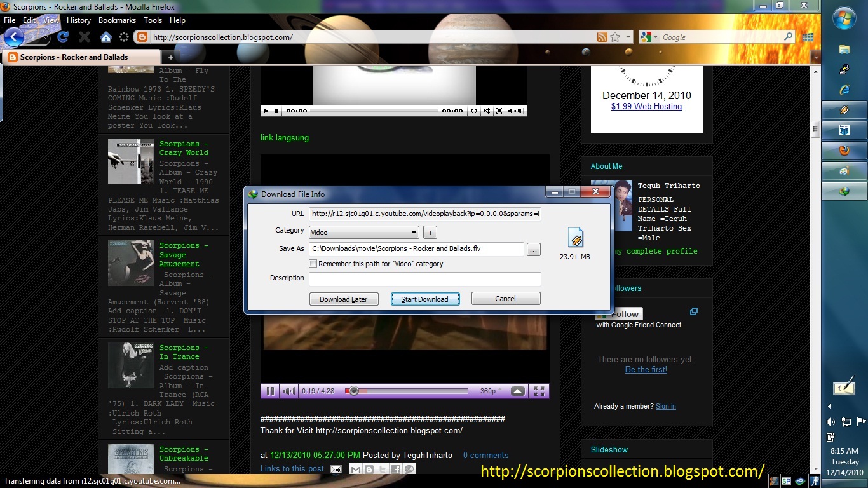Open the Edit menu
The width and height of the screenshot is (868, 488).
pyautogui.click(x=29, y=20)
